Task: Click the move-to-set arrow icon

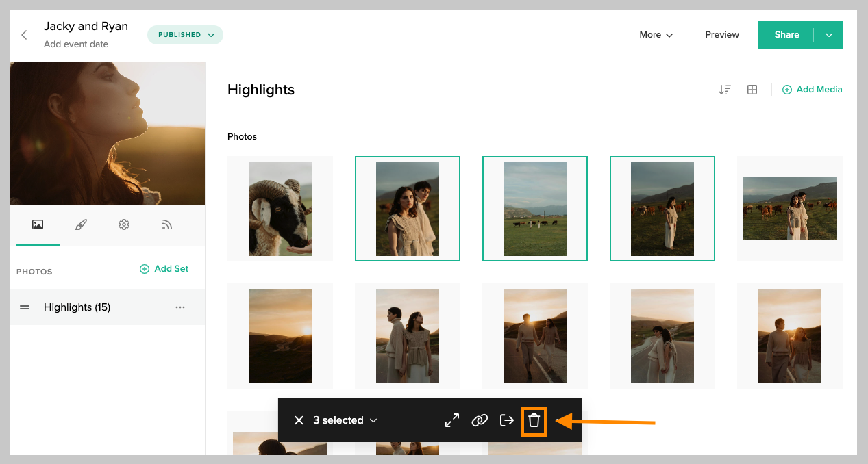Action: (507, 420)
